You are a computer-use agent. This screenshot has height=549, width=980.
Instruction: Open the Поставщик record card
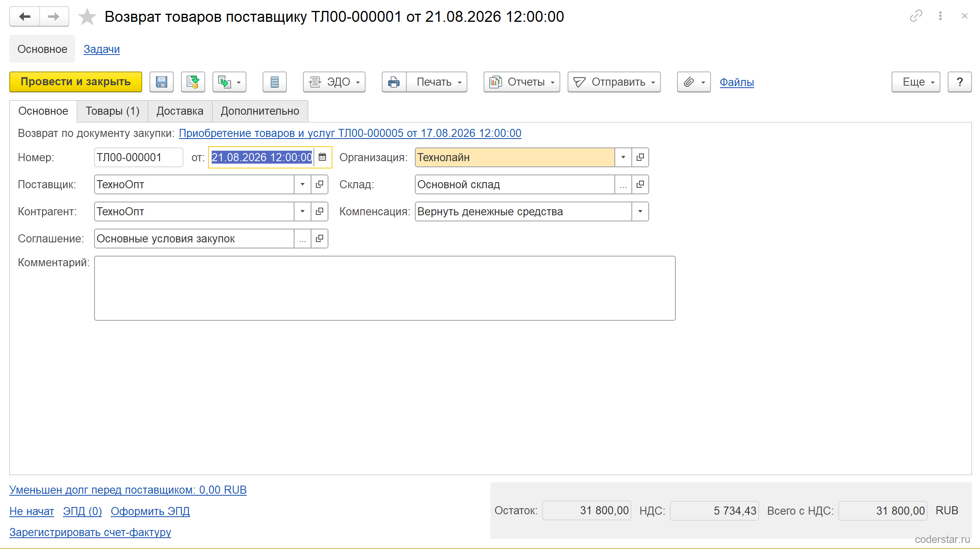tap(320, 184)
